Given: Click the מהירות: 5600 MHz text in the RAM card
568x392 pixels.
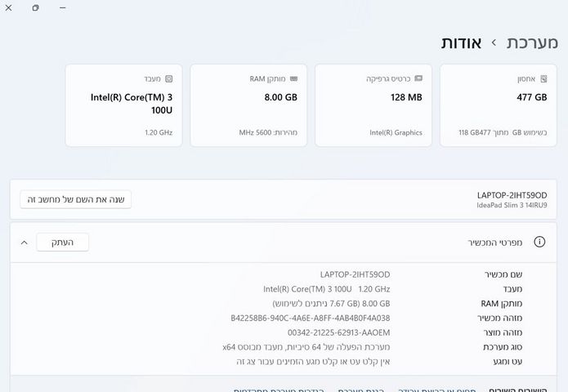Looking at the screenshot, I should click(x=268, y=132).
